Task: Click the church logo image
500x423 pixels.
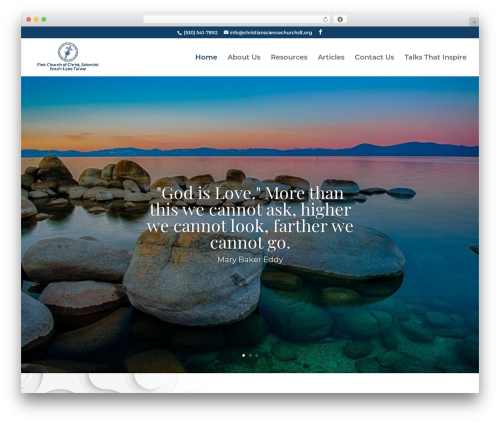Action: [x=68, y=52]
